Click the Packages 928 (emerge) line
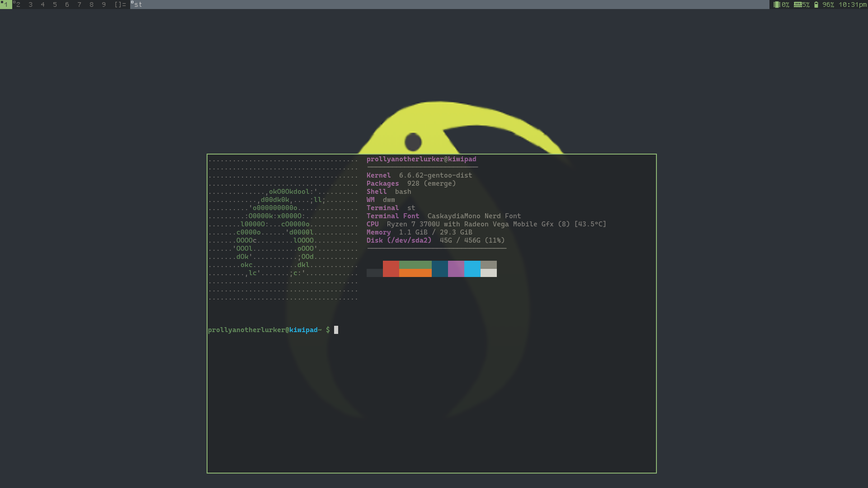Screen dimensions: 868x488 tap(411, 183)
